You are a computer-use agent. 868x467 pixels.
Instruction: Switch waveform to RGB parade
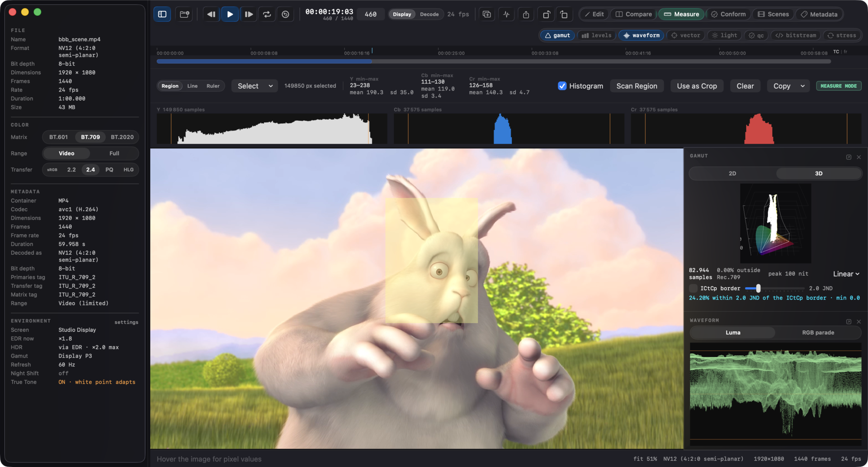click(818, 333)
